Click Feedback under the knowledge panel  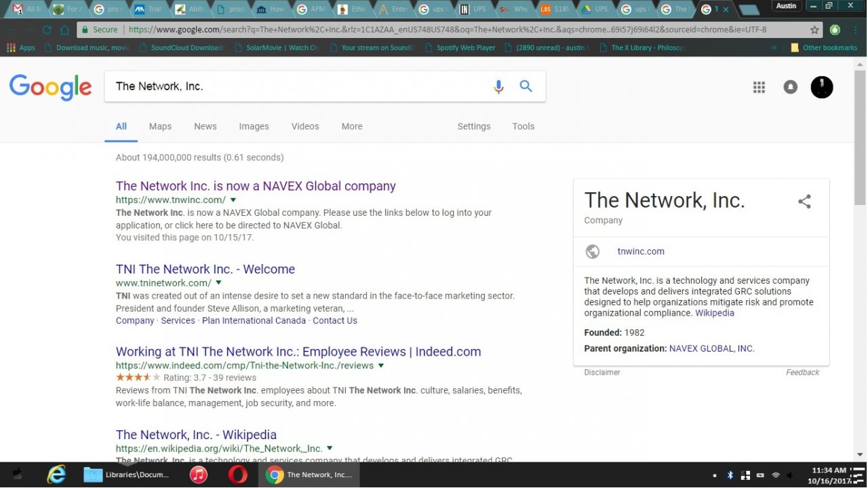(x=803, y=372)
